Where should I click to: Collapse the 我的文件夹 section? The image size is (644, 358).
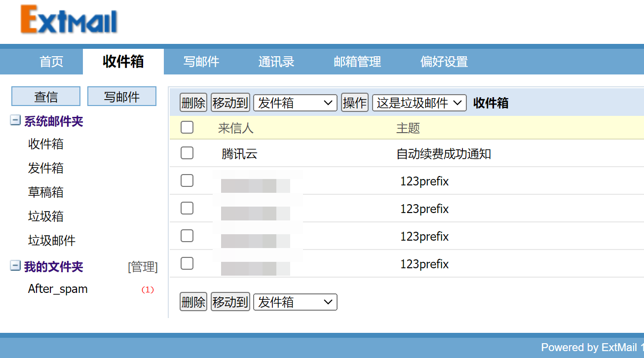(x=15, y=266)
